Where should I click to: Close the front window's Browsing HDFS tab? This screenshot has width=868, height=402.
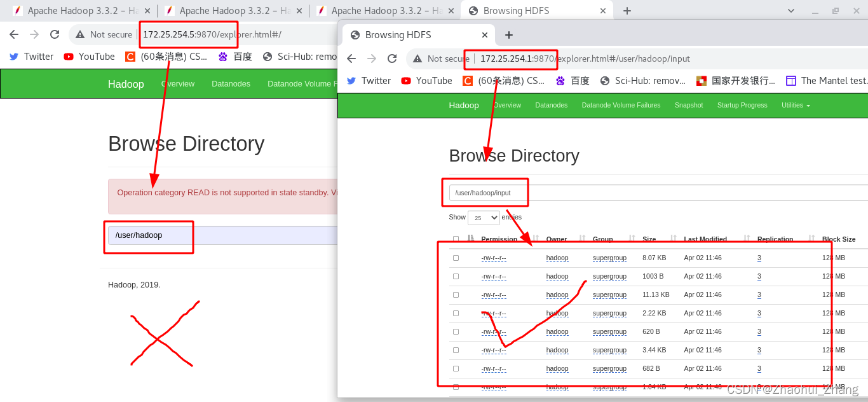pos(485,35)
